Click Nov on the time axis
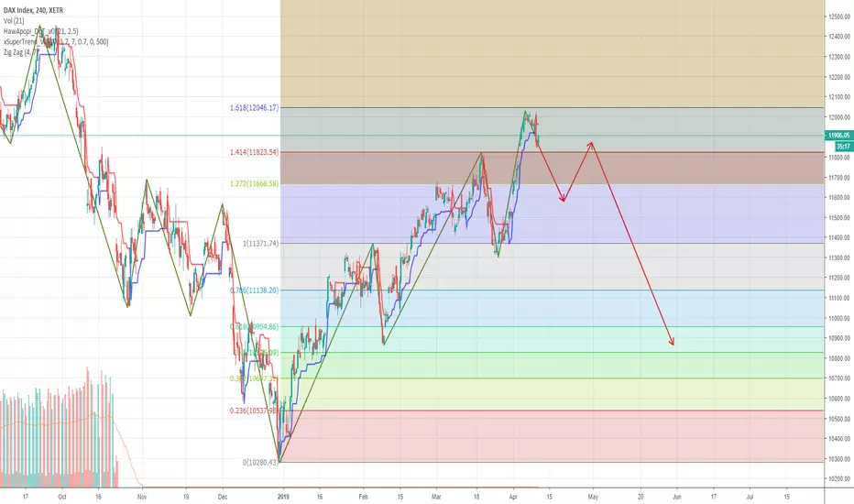Screen dimensions: 854x504 142,497
